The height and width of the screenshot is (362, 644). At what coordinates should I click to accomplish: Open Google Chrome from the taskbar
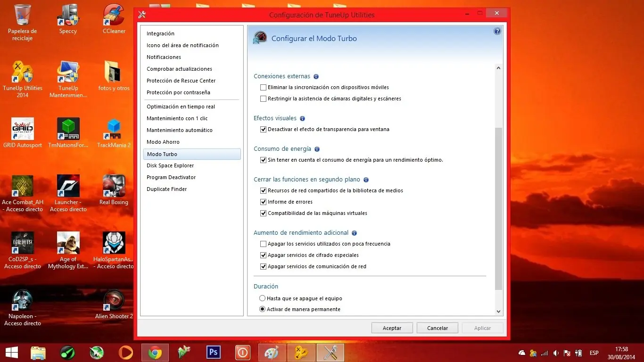point(155,353)
